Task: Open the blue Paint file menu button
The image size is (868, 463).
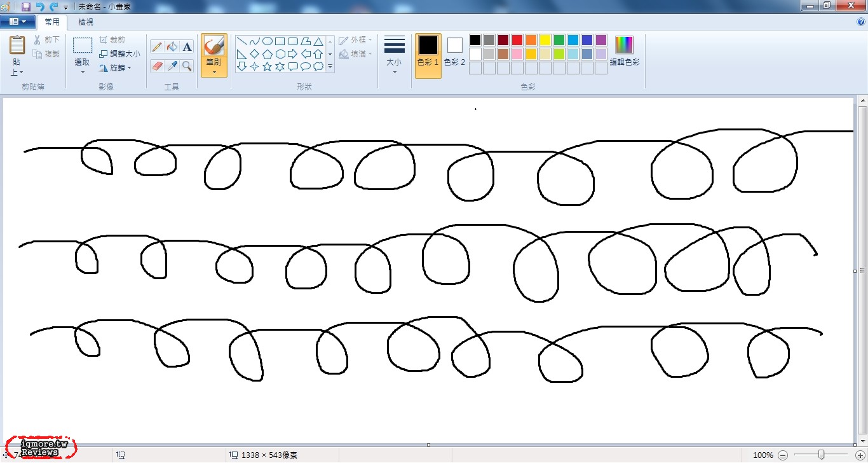Action: [x=17, y=22]
